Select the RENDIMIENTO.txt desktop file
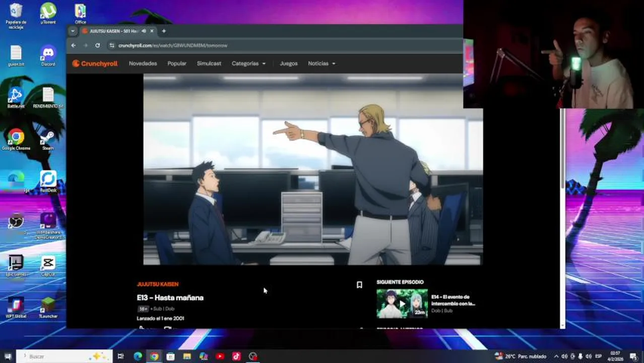The width and height of the screenshot is (644, 363). click(48, 98)
